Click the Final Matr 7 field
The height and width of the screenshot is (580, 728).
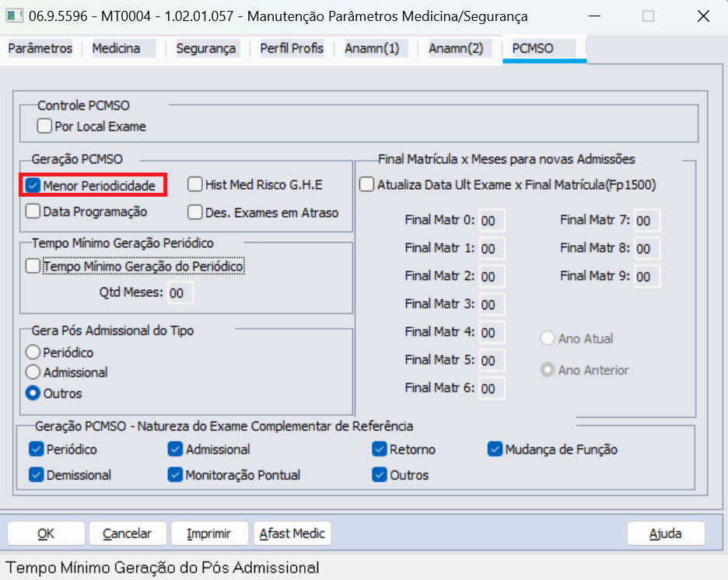click(x=647, y=220)
